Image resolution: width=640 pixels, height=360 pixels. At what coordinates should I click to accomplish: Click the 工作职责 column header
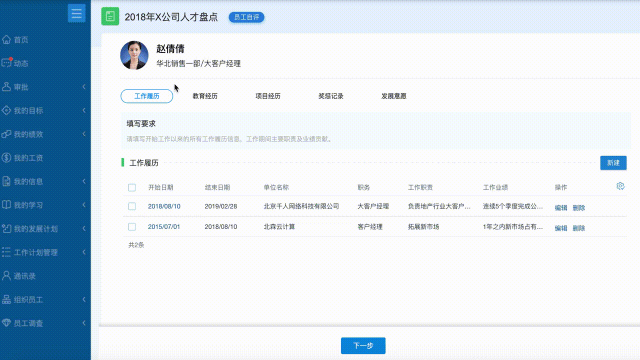click(x=420, y=188)
